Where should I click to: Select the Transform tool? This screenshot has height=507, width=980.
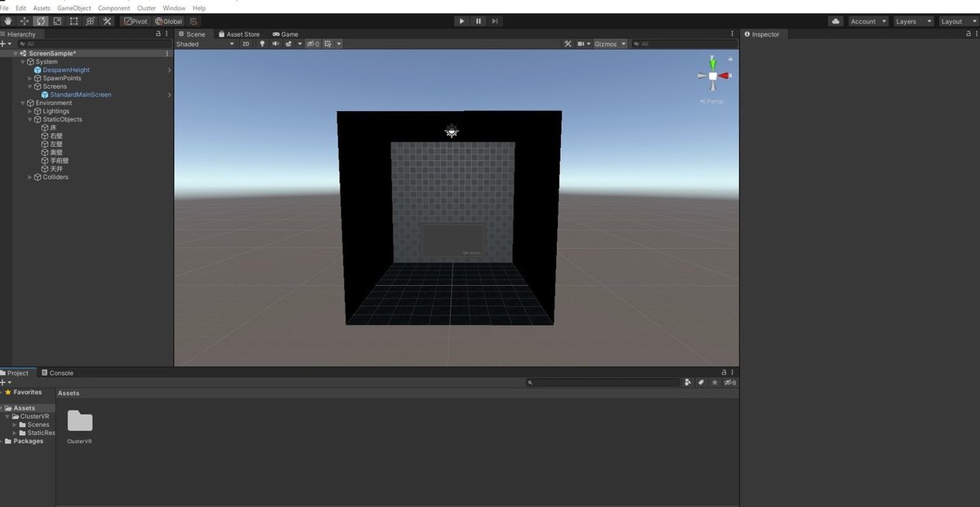coord(90,21)
